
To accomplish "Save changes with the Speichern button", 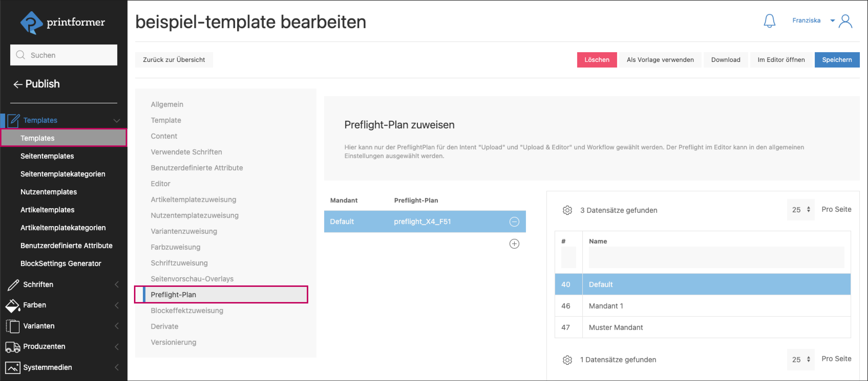I will coord(837,60).
